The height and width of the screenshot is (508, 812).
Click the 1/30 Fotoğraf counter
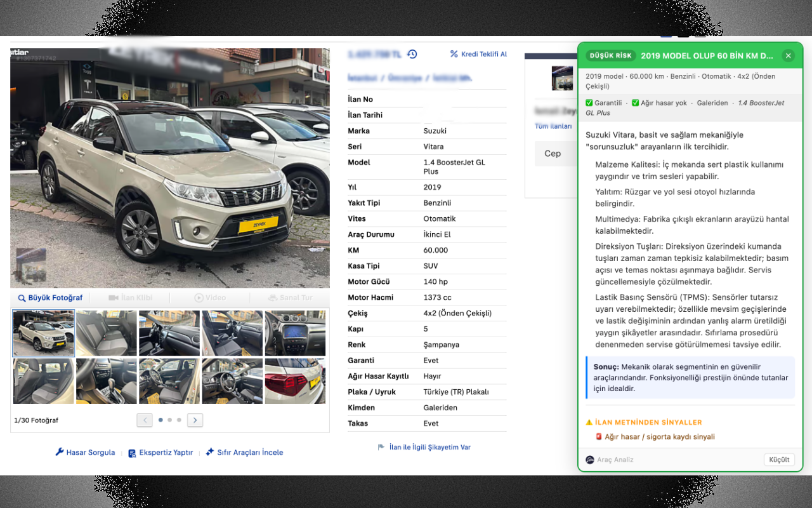(36, 420)
